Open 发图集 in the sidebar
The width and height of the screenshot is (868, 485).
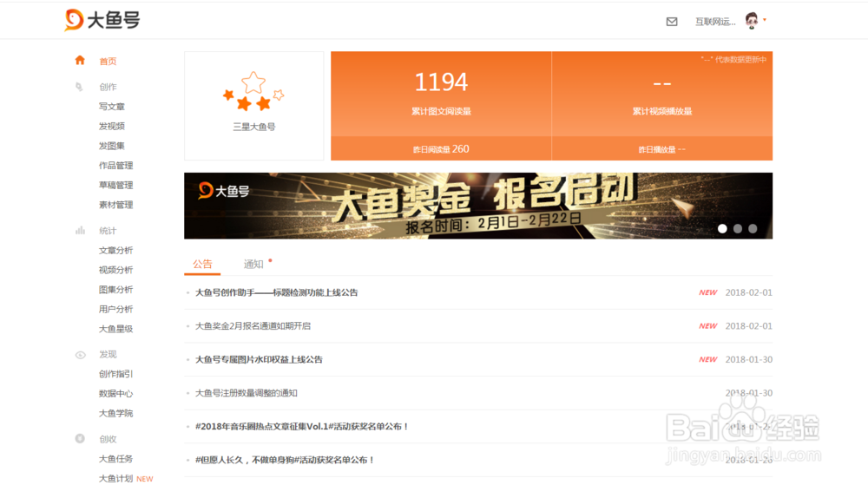click(112, 146)
